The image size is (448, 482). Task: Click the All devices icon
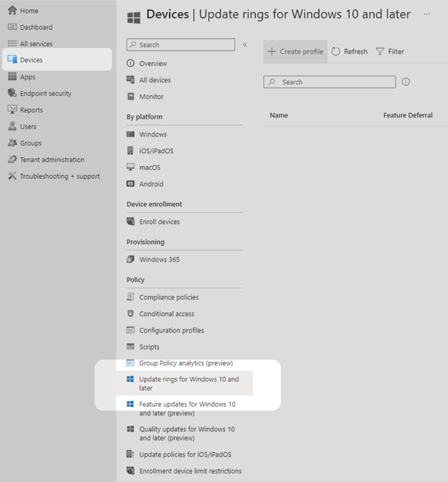[x=131, y=80]
